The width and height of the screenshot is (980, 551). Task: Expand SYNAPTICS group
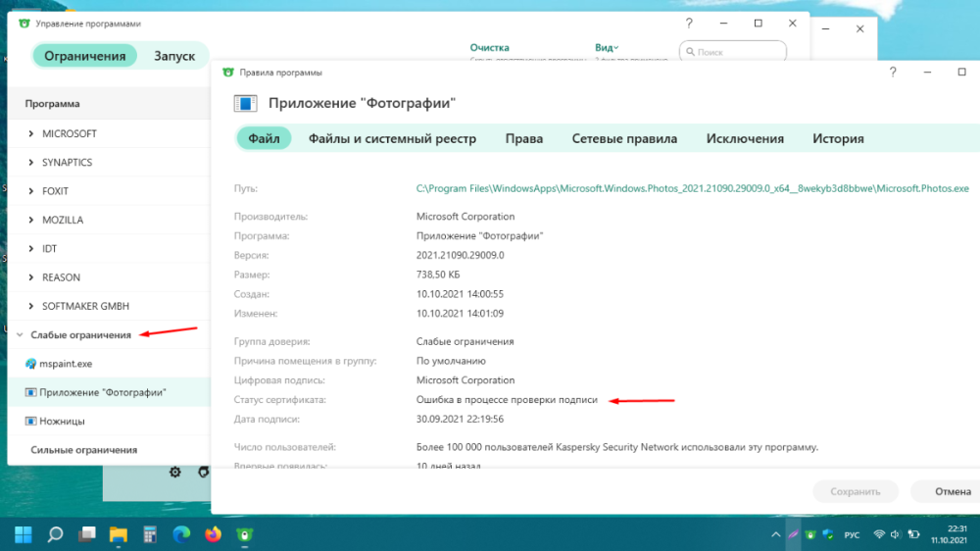click(x=30, y=162)
